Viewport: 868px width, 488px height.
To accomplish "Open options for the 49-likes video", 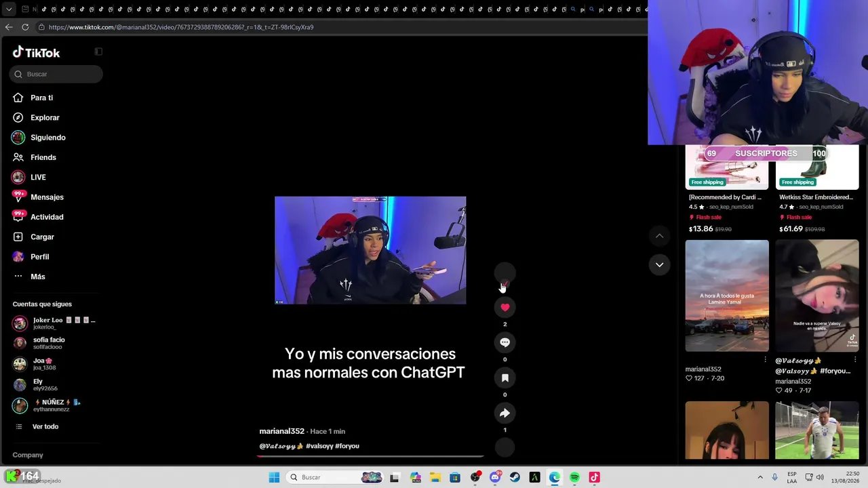I will (855, 360).
